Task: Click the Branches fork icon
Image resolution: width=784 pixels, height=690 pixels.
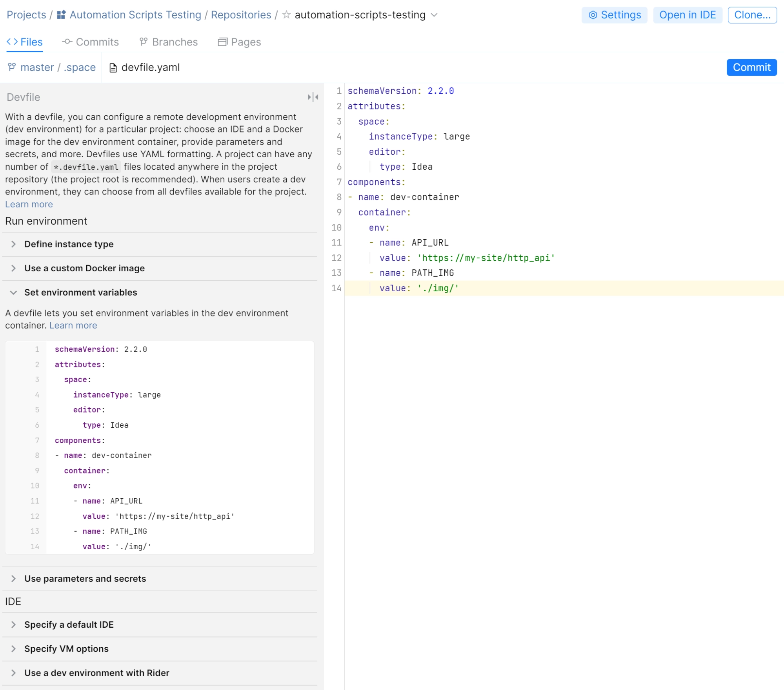Action: pos(144,42)
